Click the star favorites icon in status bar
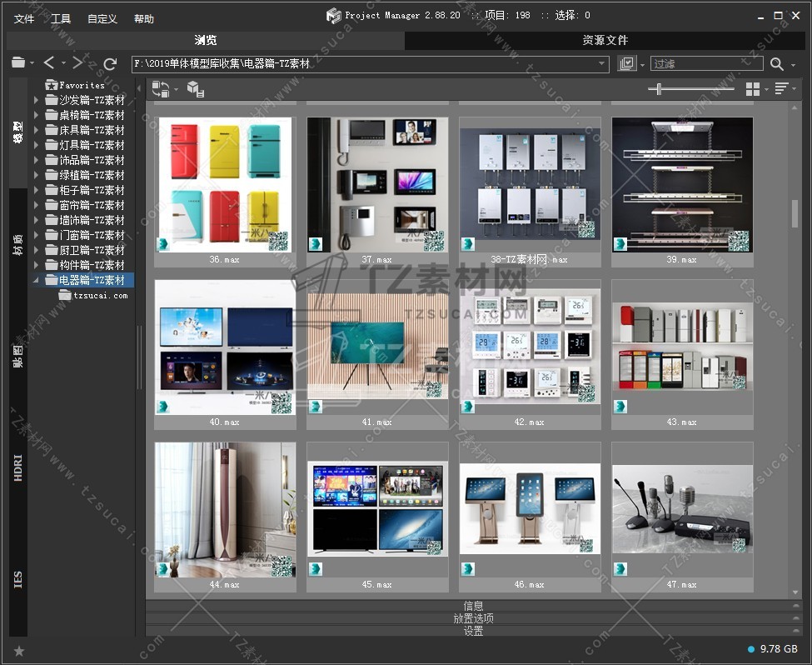 19,650
